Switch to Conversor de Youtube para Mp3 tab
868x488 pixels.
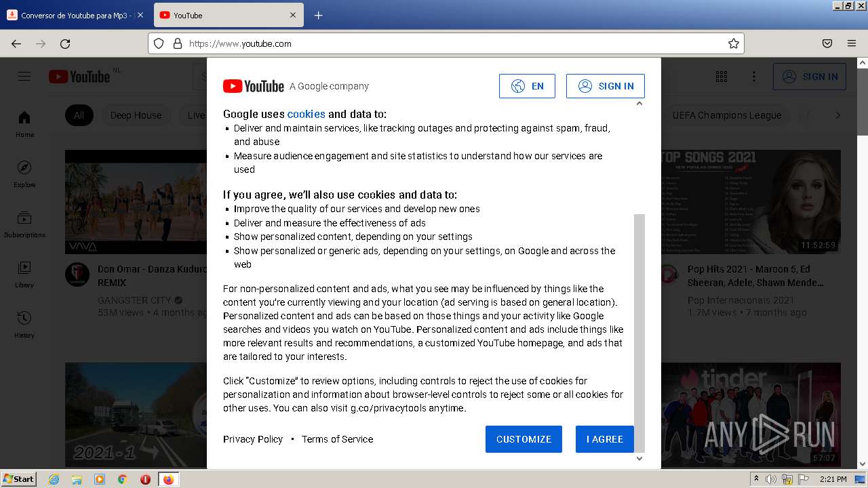(70, 15)
